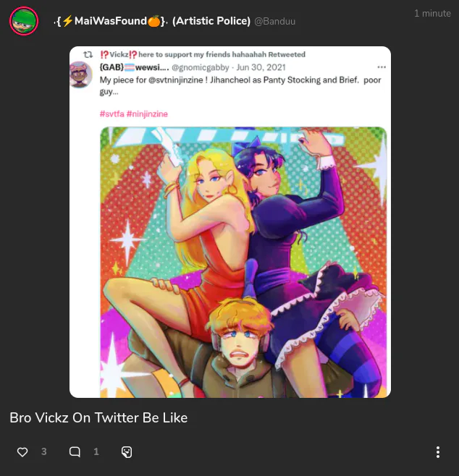The image size is (459, 476).
Task: Add a reaction with the sticker icon
Action: point(127,452)
